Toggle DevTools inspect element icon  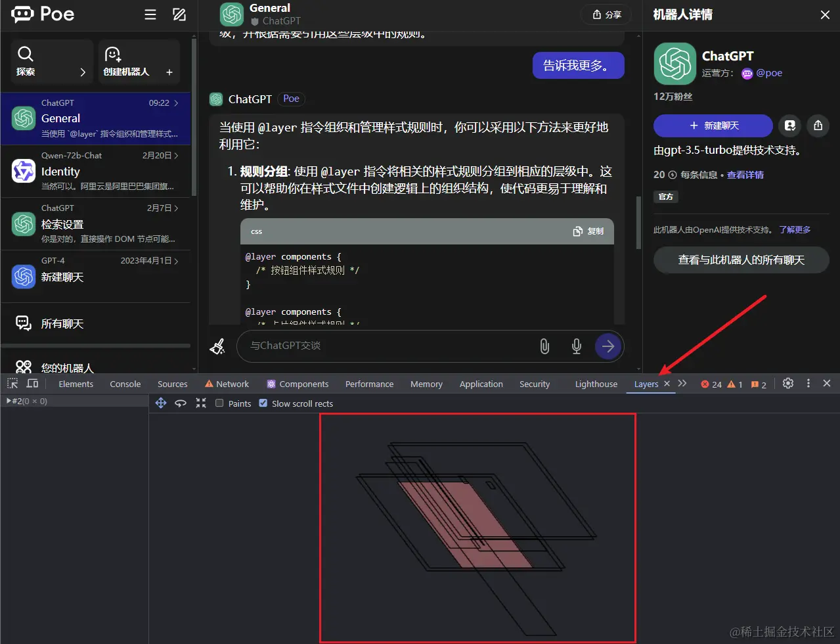point(12,384)
